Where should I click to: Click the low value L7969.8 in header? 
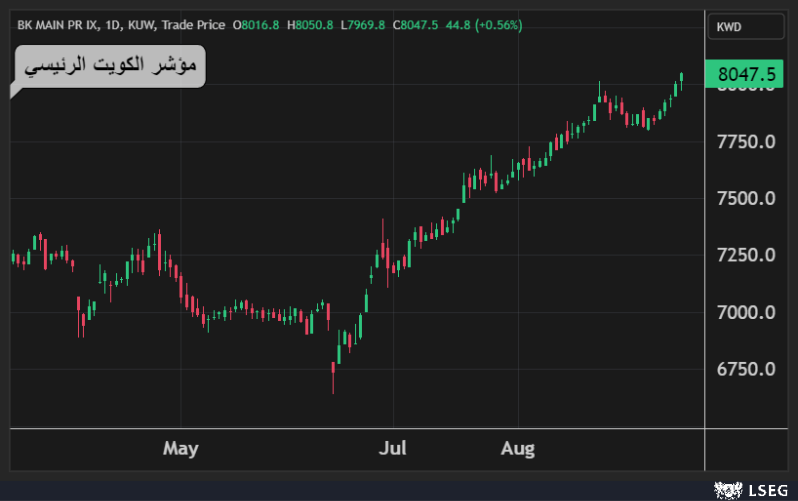pos(363,25)
